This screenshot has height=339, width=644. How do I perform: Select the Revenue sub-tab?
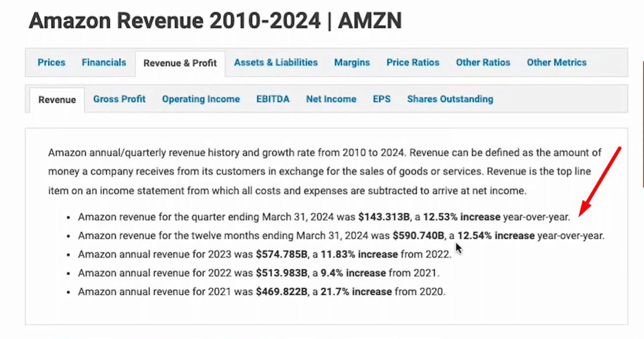[57, 100]
